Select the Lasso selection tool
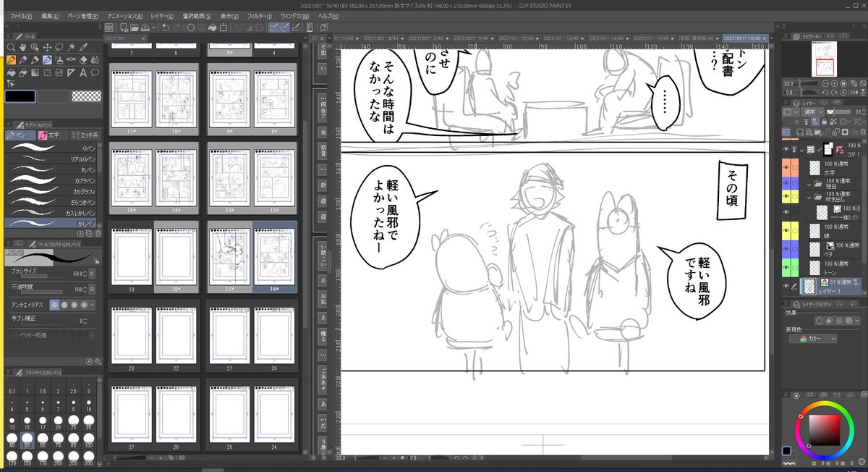This screenshot has width=868, height=472. [59, 48]
